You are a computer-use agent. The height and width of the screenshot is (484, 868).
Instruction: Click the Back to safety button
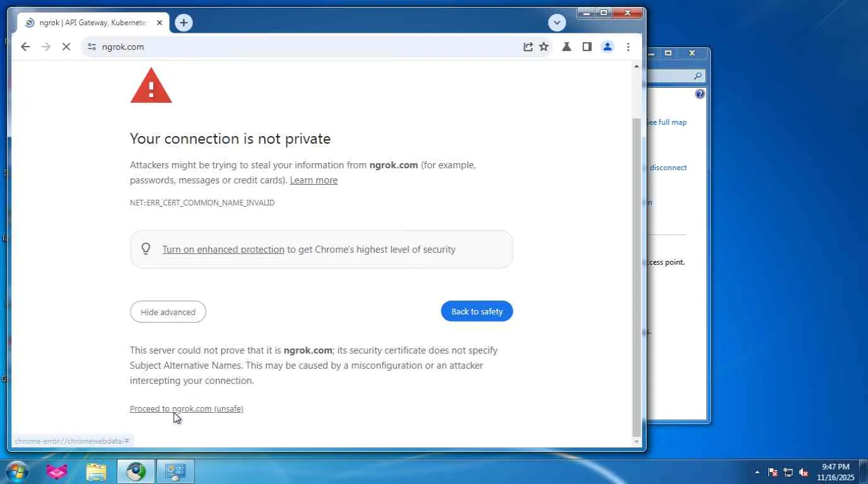(x=477, y=311)
